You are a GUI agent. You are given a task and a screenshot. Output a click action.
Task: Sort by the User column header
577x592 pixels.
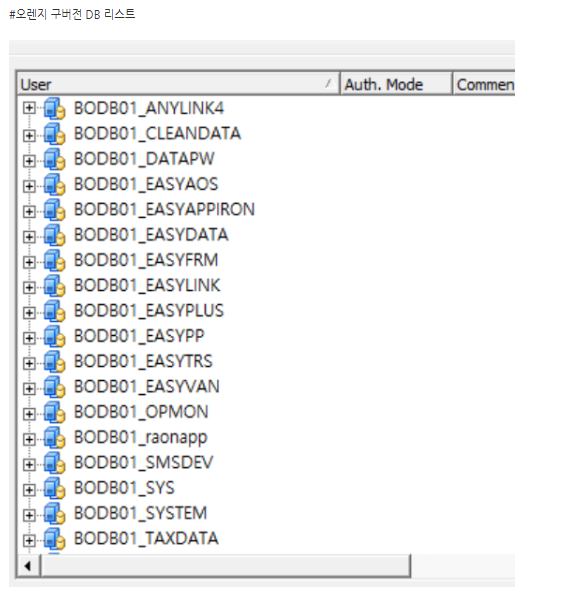[x=178, y=84]
